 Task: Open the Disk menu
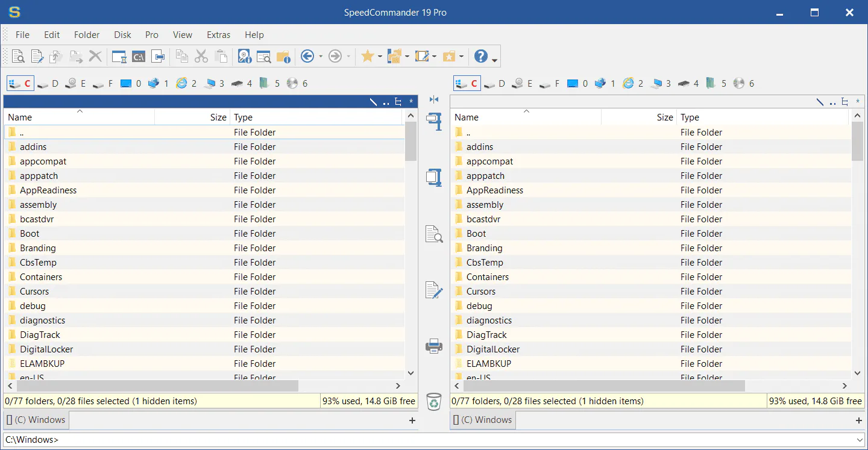pos(122,35)
